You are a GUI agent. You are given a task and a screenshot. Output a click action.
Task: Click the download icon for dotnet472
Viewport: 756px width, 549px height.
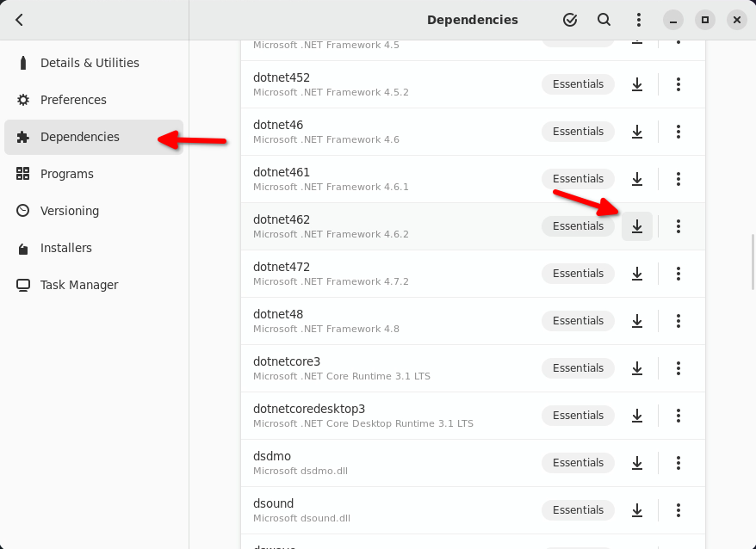coord(637,273)
